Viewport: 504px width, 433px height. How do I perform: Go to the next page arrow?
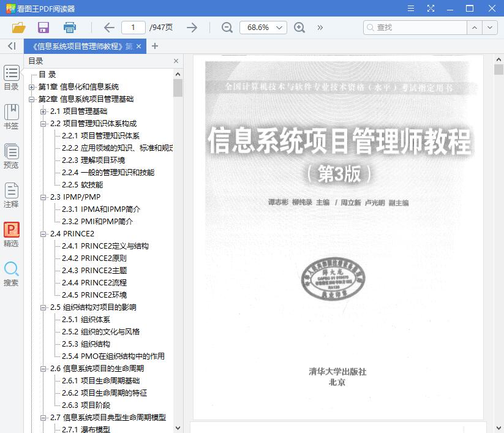click(192, 28)
